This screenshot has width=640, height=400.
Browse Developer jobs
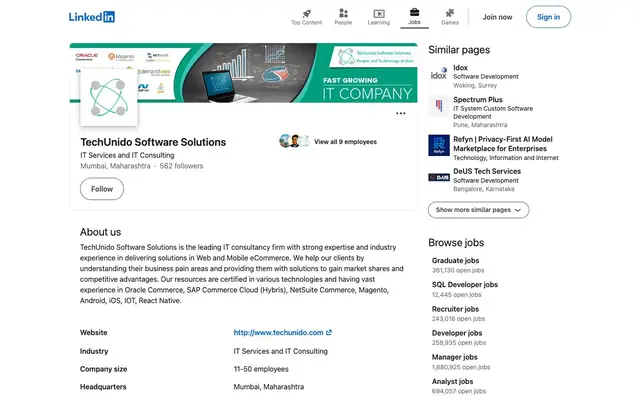[x=457, y=333]
